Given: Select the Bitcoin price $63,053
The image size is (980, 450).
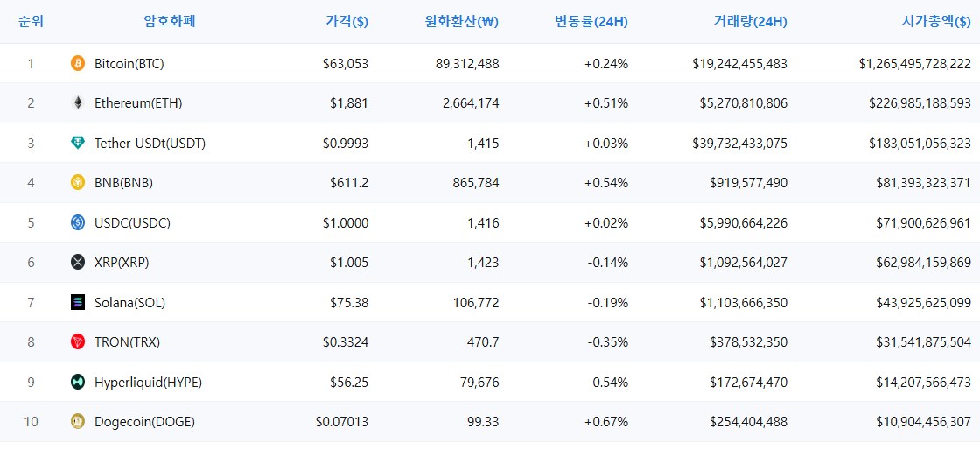Looking at the screenshot, I should coord(346,63).
